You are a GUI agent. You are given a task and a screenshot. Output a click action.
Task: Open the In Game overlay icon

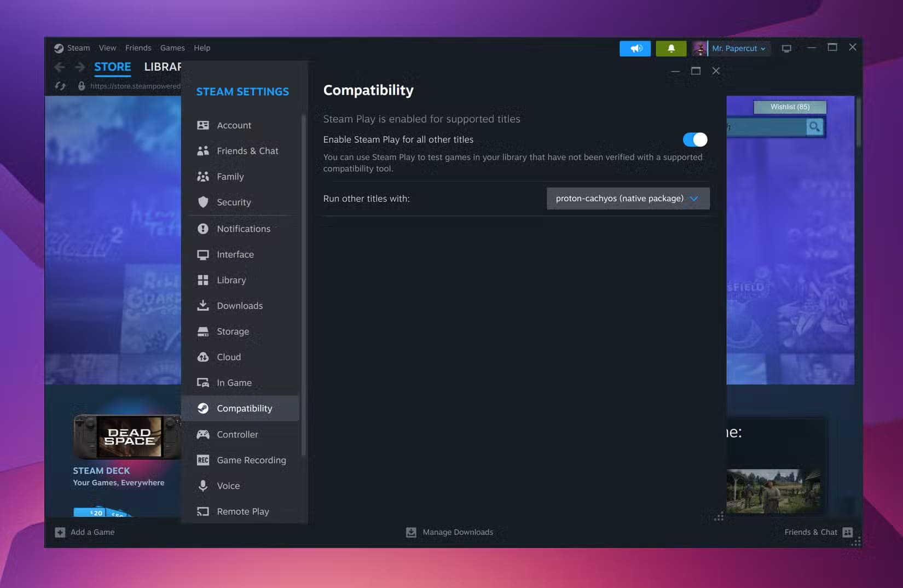coord(203,383)
